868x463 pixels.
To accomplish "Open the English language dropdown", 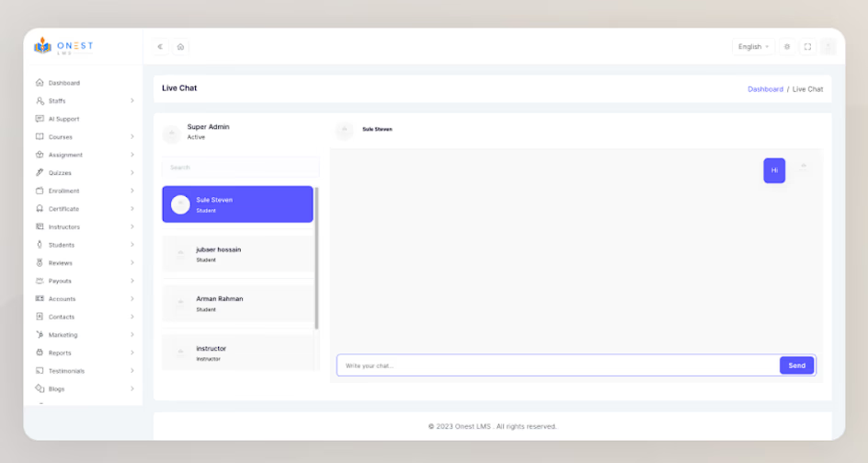I will (x=753, y=47).
